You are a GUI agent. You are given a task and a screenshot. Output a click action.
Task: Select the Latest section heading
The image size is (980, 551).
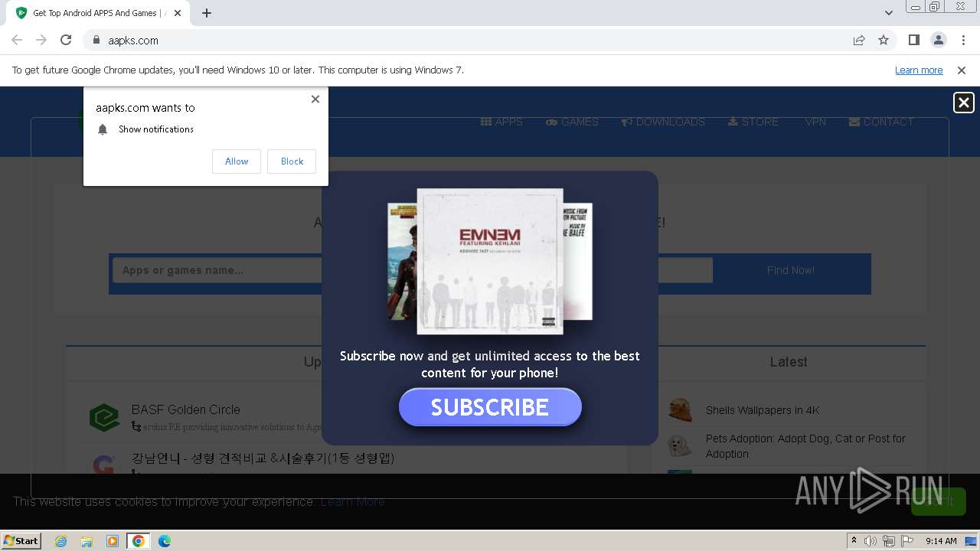789,362
